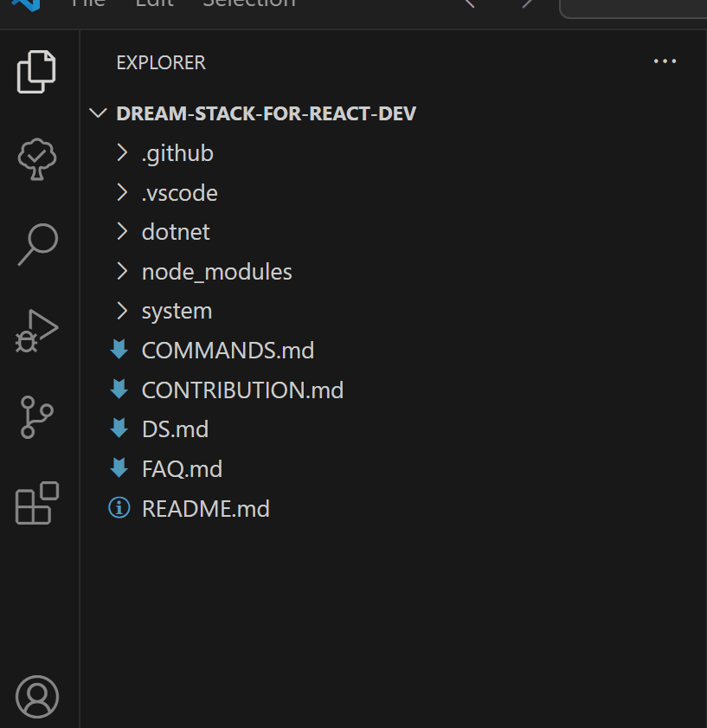Open the Selection menu
The height and width of the screenshot is (728, 707).
(249, 3)
